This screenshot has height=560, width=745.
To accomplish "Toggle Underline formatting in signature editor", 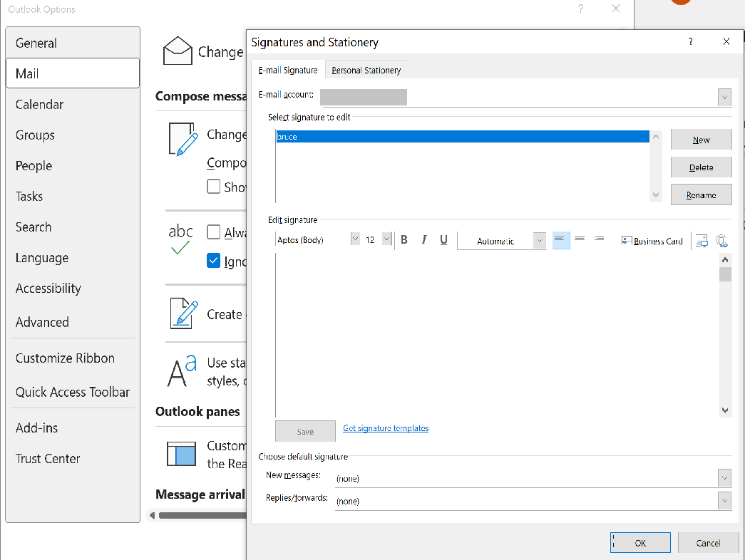I will click(443, 240).
